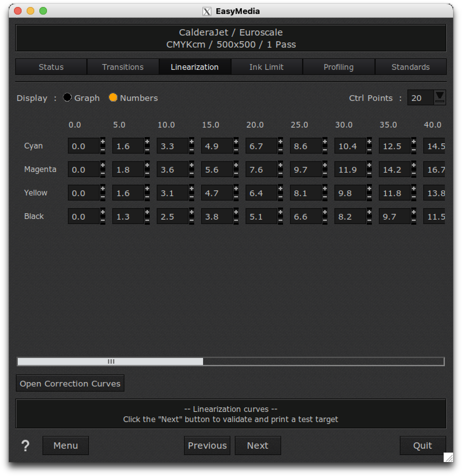The width and height of the screenshot is (462, 476).
Task: Quit EasyMedia with Quit button
Action: 423,446
